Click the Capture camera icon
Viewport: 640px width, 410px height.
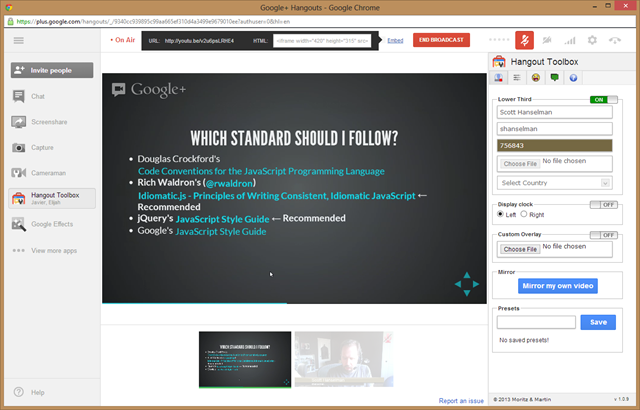point(18,147)
